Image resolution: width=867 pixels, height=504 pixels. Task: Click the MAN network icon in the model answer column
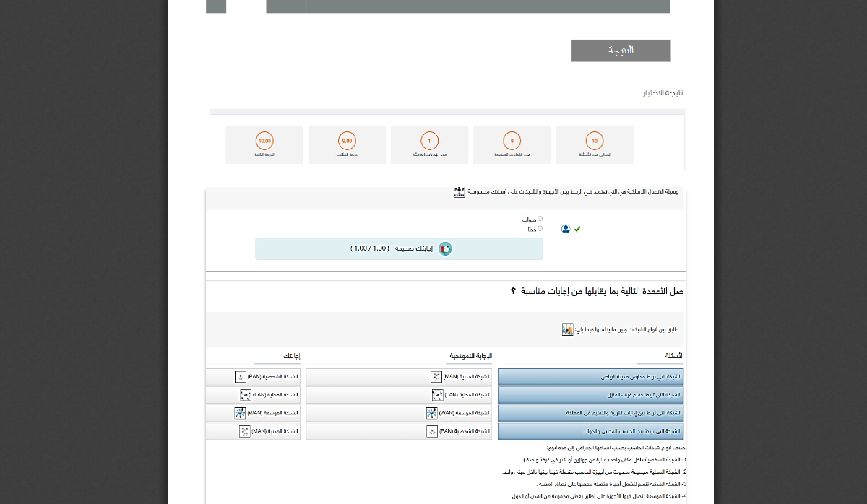[x=436, y=376]
